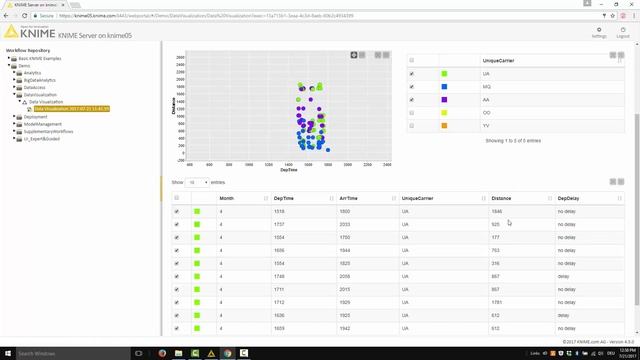
Task: Click the purple AA color swatch
Action: click(x=444, y=100)
